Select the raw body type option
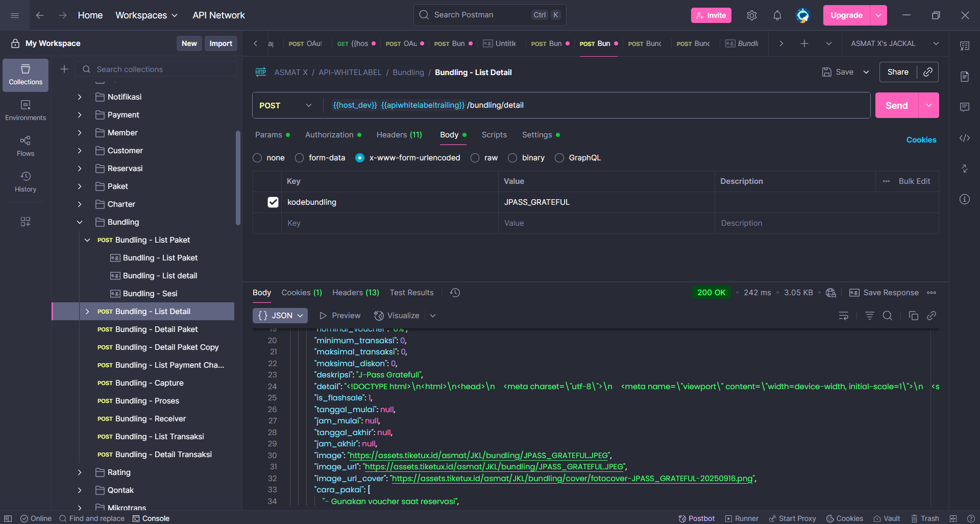The image size is (980, 524). point(475,158)
